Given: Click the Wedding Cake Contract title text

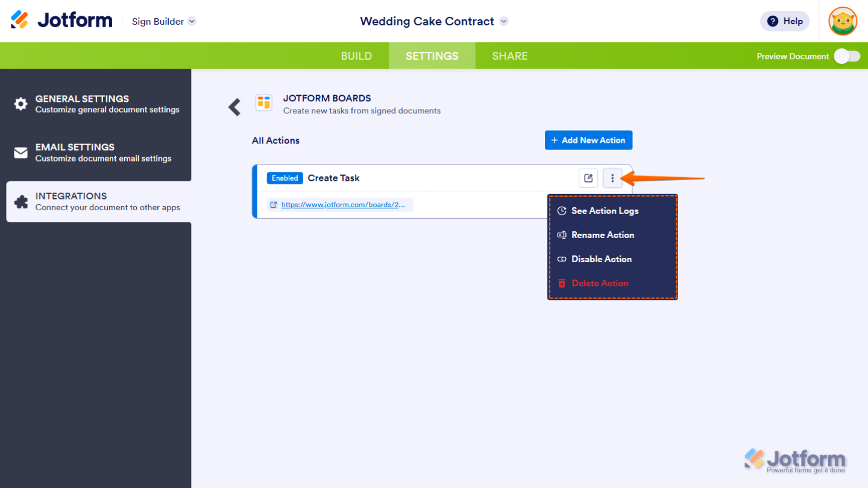Looking at the screenshot, I should click(x=427, y=21).
